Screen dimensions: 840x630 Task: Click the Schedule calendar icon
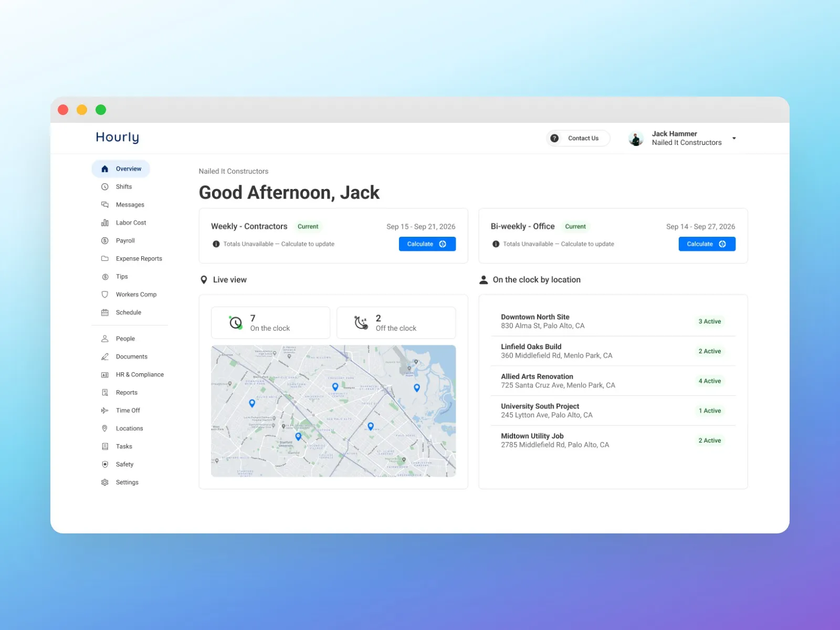[x=104, y=312]
